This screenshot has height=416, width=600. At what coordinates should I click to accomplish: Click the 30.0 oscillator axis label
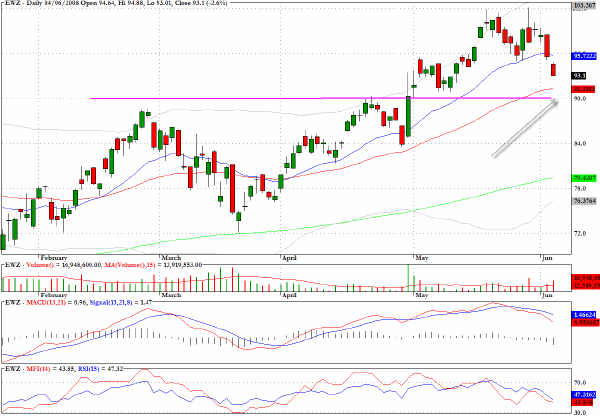pyautogui.click(x=579, y=413)
